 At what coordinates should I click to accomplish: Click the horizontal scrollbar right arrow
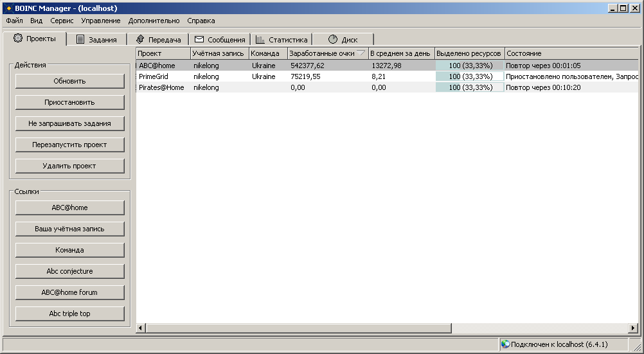point(633,328)
